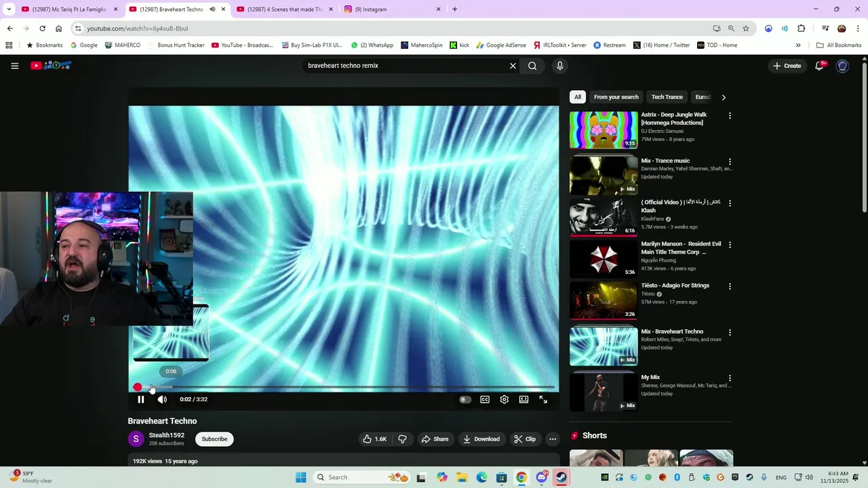Open the Google AdSense bookmark

[500, 45]
